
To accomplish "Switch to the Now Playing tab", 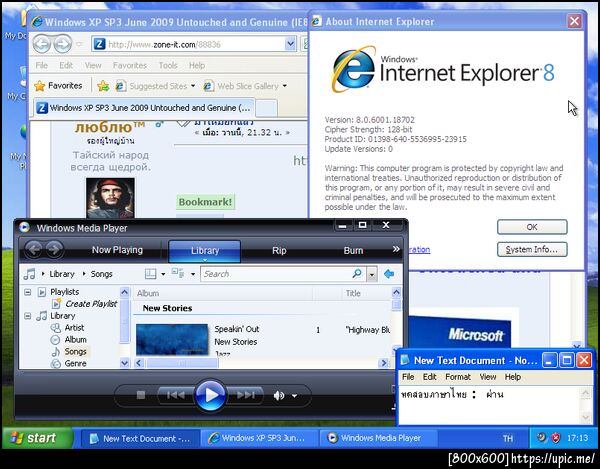I will pyautogui.click(x=117, y=250).
